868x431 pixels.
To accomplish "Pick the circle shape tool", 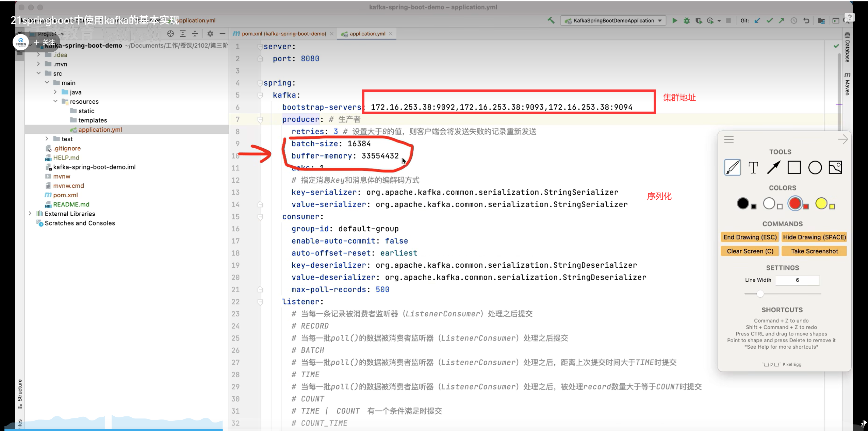I will click(815, 167).
